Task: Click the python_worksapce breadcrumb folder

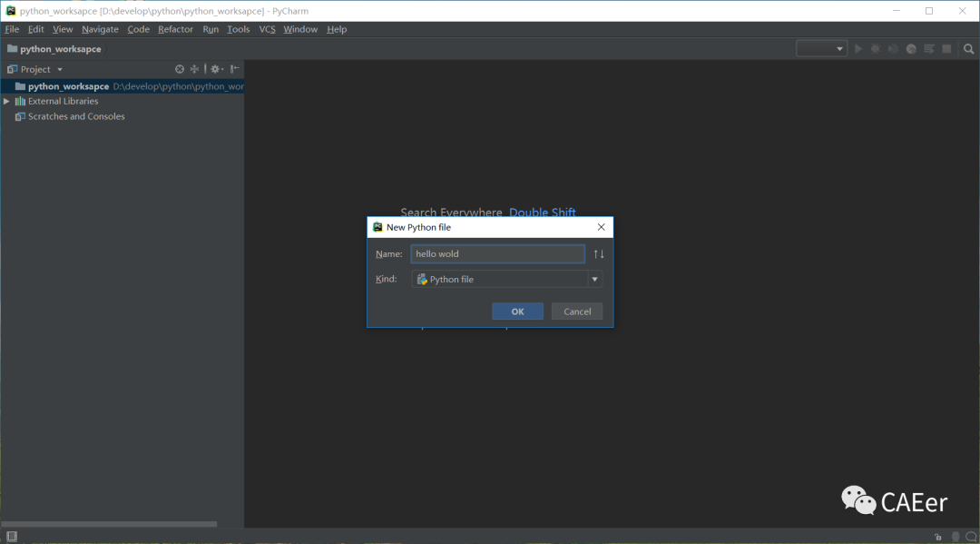Action: [x=54, y=49]
